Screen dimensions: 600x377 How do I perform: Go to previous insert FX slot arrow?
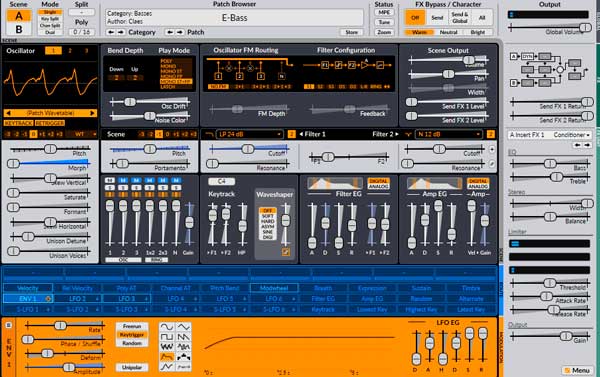(577, 145)
